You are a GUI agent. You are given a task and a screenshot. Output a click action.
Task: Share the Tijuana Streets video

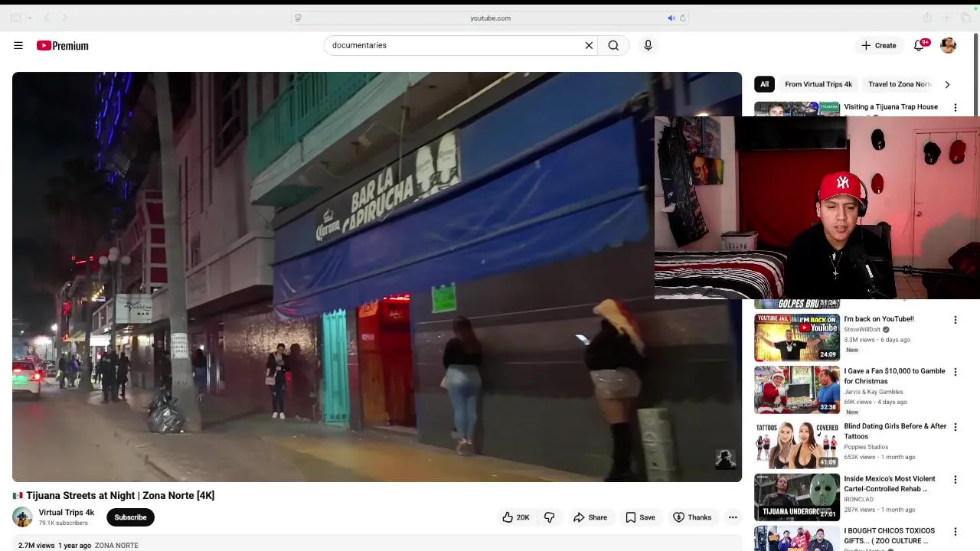point(590,517)
